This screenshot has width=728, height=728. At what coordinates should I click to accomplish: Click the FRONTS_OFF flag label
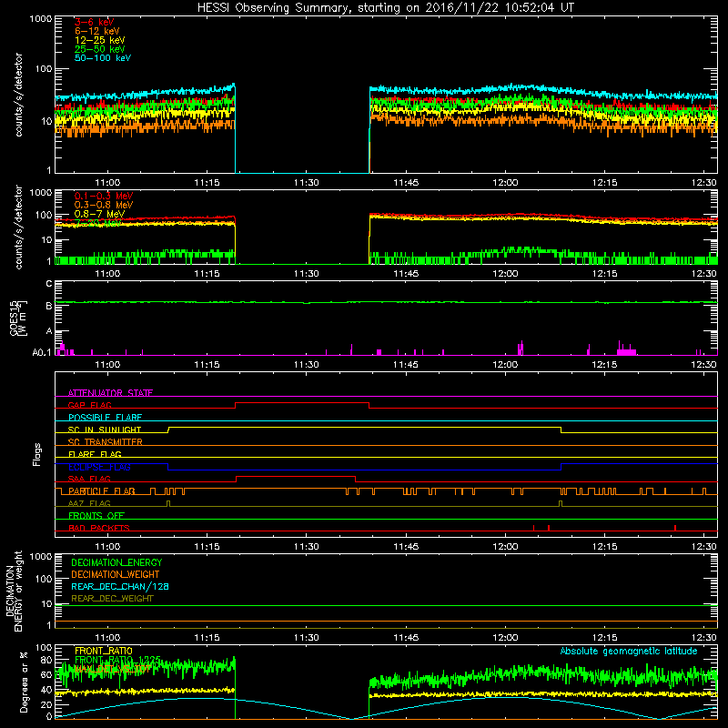[96, 515]
